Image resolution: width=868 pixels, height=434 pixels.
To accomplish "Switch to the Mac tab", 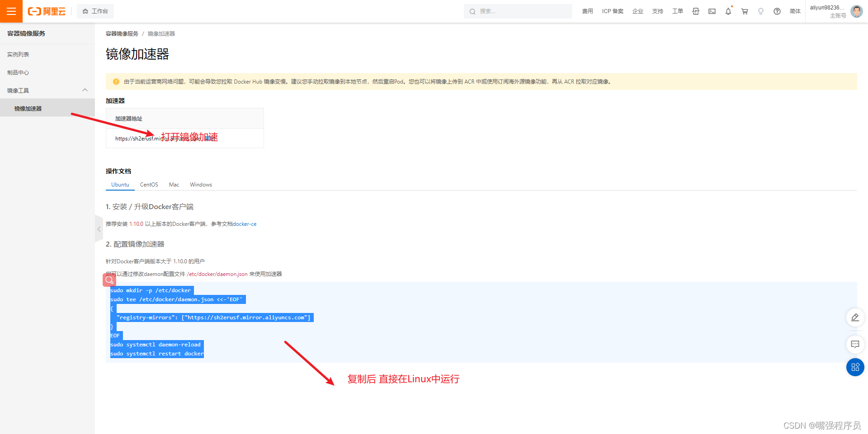I will click(x=174, y=185).
